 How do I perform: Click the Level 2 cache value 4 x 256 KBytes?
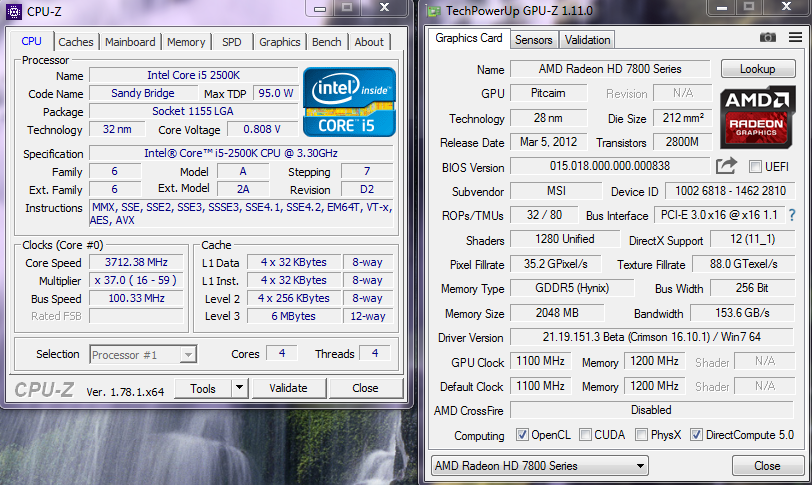(x=294, y=298)
